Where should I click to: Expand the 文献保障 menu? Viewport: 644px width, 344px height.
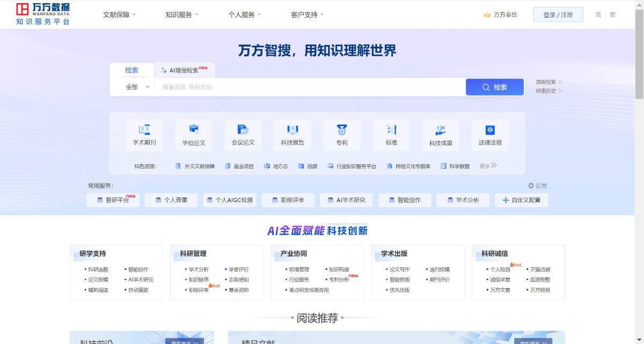tap(119, 14)
